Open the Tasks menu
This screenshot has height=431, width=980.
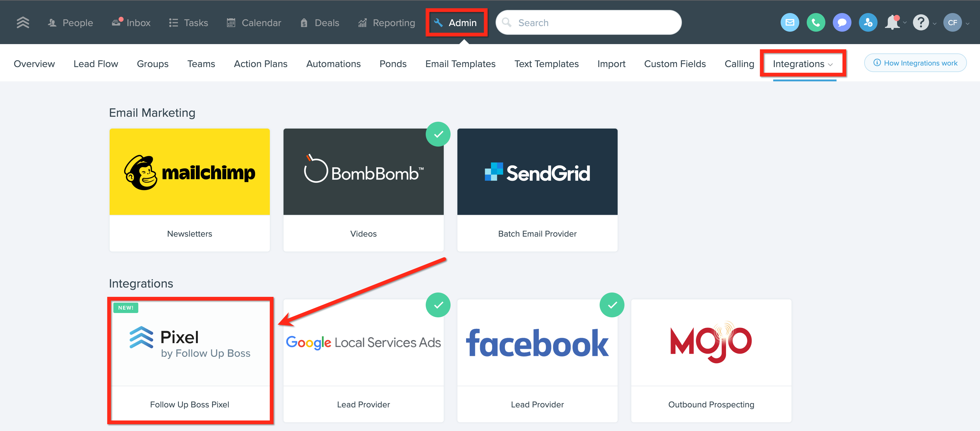click(x=188, y=23)
